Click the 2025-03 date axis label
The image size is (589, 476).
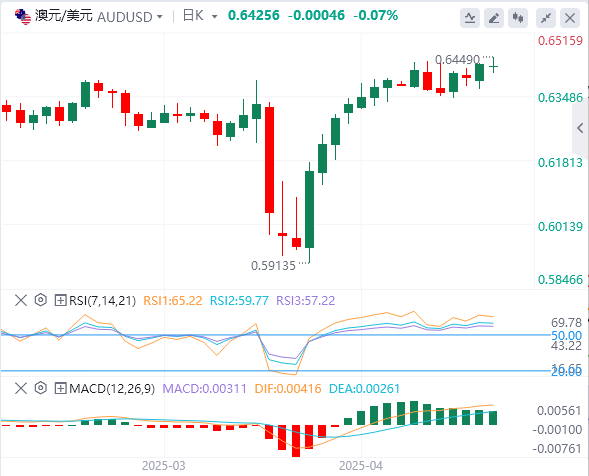pyautogui.click(x=164, y=466)
